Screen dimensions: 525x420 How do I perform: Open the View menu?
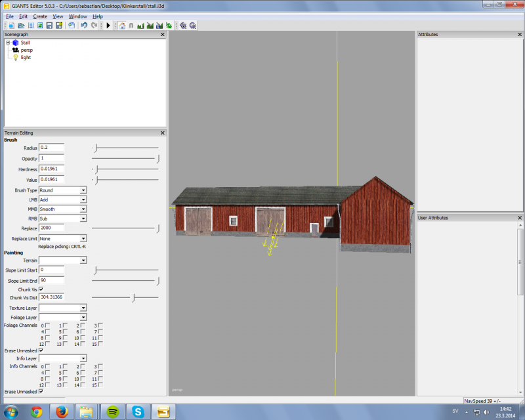click(58, 16)
